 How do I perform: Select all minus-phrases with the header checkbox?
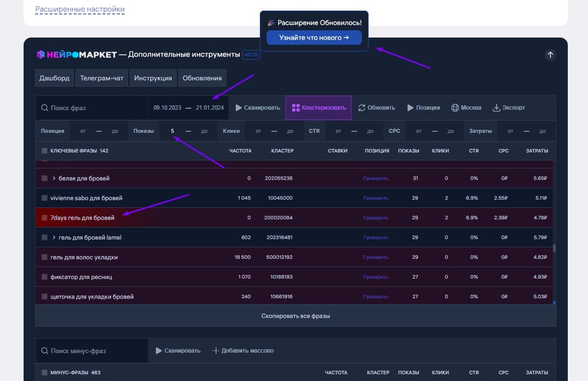[44, 372]
